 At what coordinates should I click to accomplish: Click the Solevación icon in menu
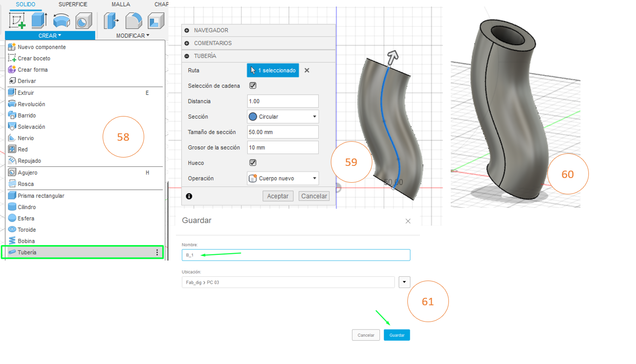tap(12, 127)
